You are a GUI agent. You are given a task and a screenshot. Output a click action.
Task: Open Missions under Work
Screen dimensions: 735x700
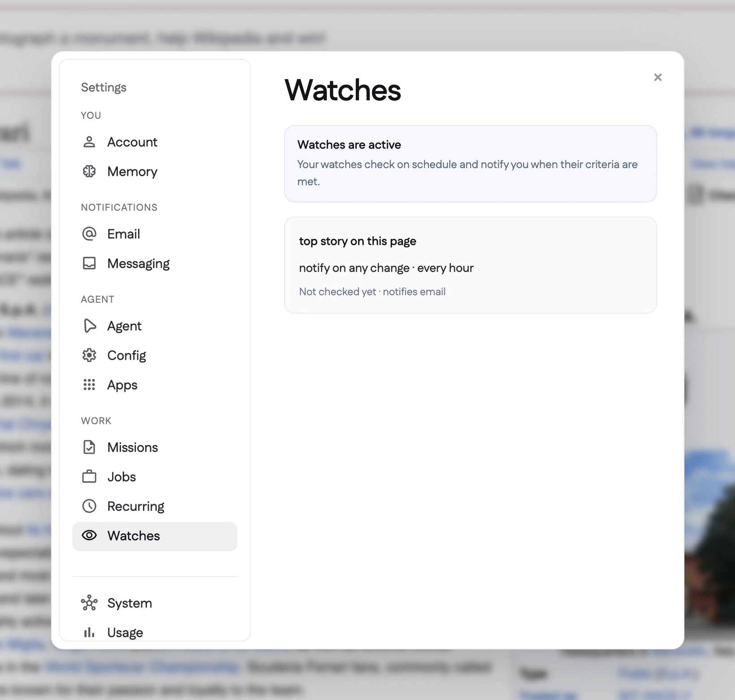(155, 448)
